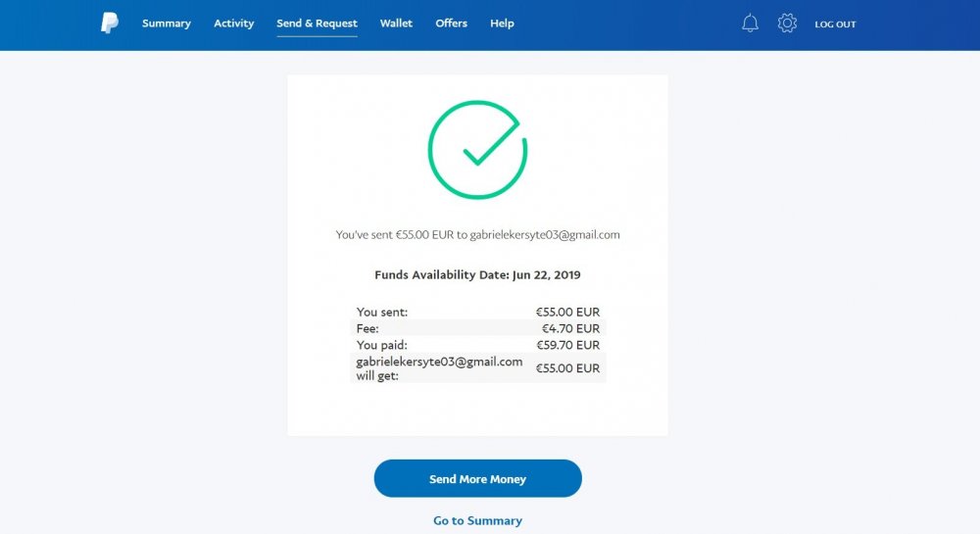The width and height of the screenshot is (980, 534).
Task: Open the Summary tab in top navigation
Action: (167, 24)
